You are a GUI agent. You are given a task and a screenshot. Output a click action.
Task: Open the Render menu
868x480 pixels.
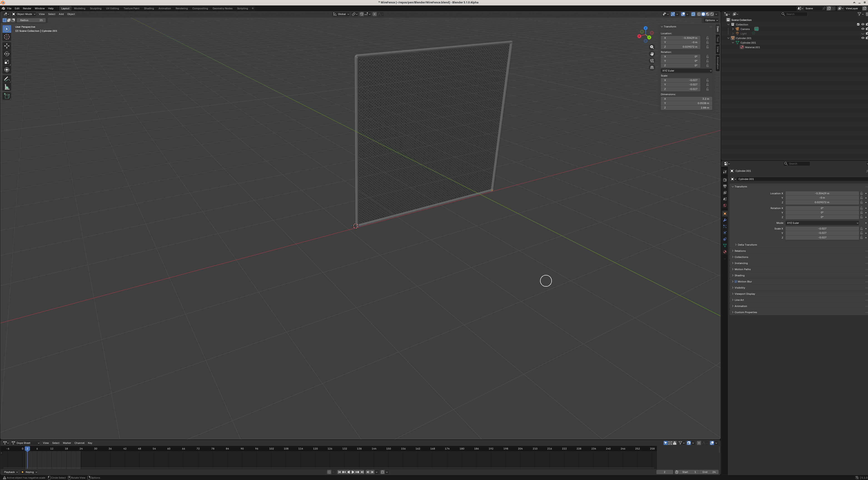[27, 8]
